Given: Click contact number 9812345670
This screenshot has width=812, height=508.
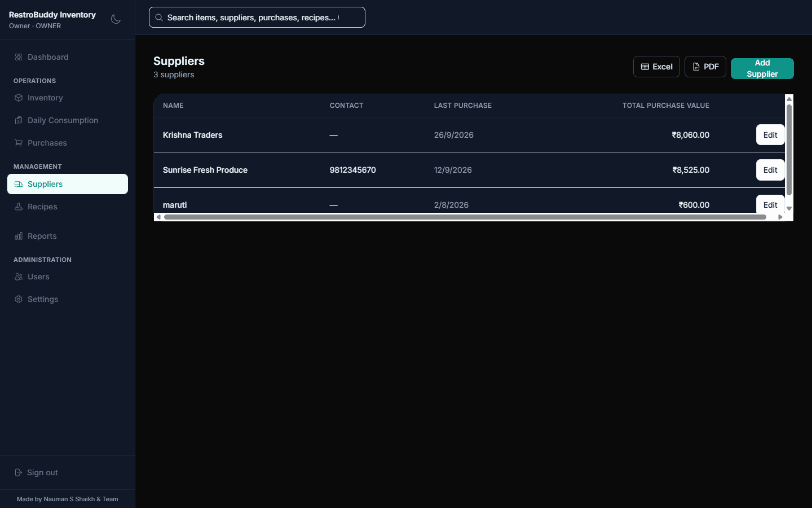Looking at the screenshot, I should pos(353,170).
